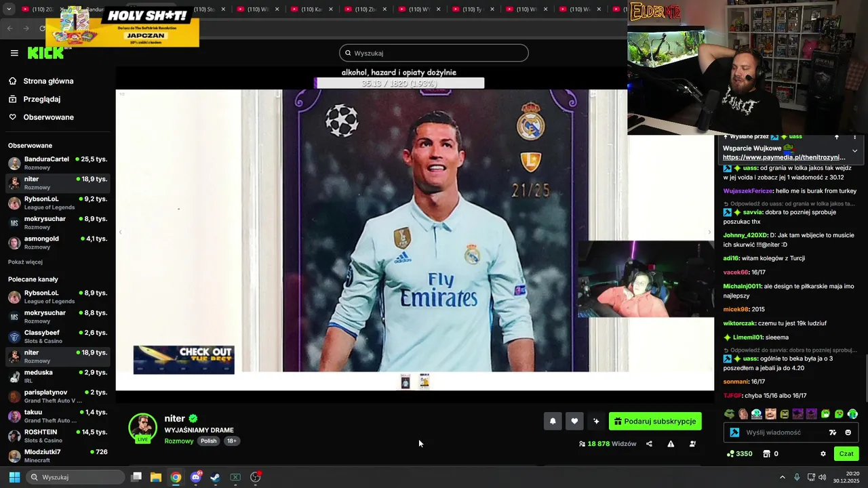The height and width of the screenshot is (488, 868).
Task: Expand the pinned message chevron
Action: click(854, 150)
